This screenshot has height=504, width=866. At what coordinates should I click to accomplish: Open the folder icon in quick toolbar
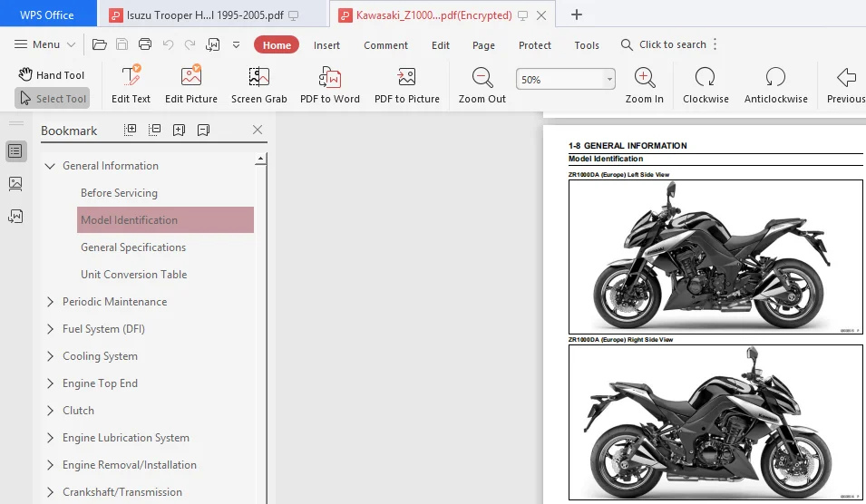pyautogui.click(x=100, y=44)
